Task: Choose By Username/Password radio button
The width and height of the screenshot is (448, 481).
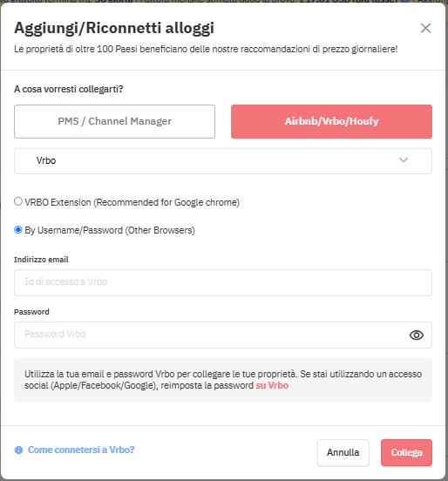Action: pyautogui.click(x=18, y=230)
